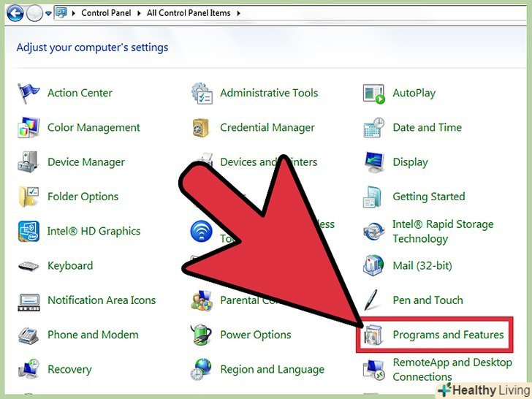The height and width of the screenshot is (399, 532).
Task: Click the Action Center link
Action: [x=80, y=93]
